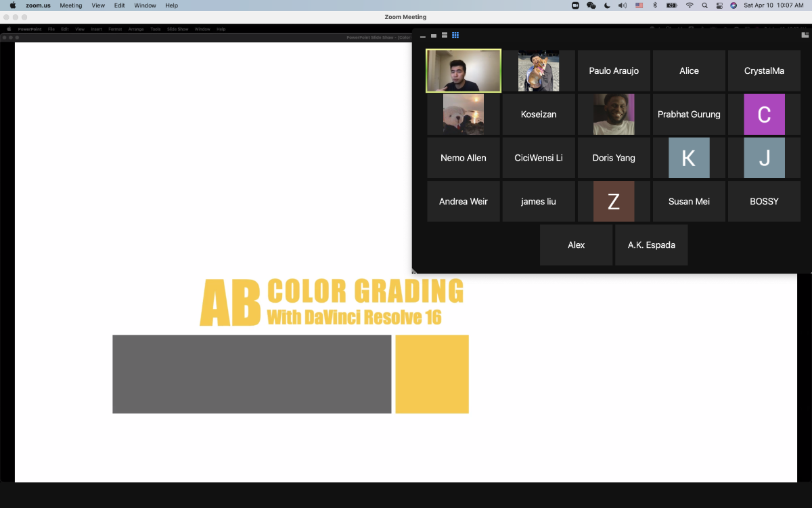The height and width of the screenshot is (508, 812).
Task: Select the video tile of person holding dog
Action: click(x=539, y=70)
